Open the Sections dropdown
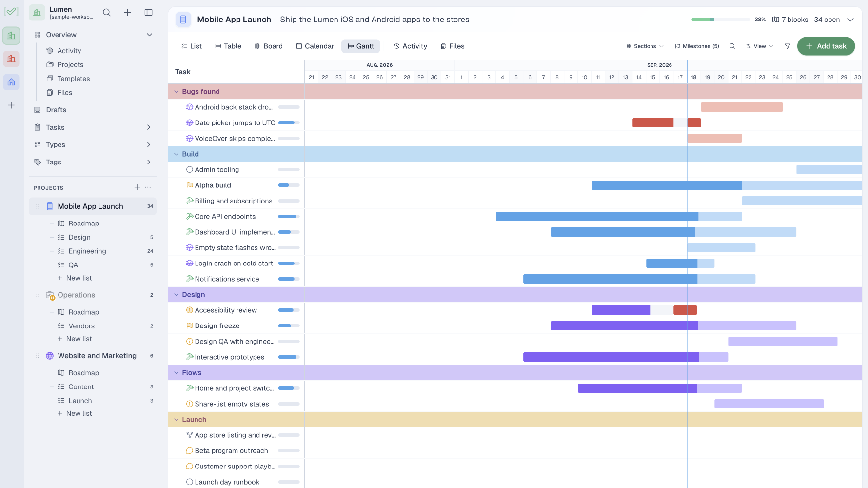Viewport: 868px width, 488px height. (645, 46)
